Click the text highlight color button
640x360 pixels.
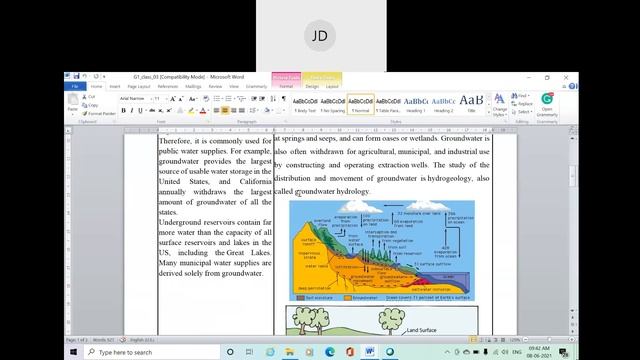[191, 111]
